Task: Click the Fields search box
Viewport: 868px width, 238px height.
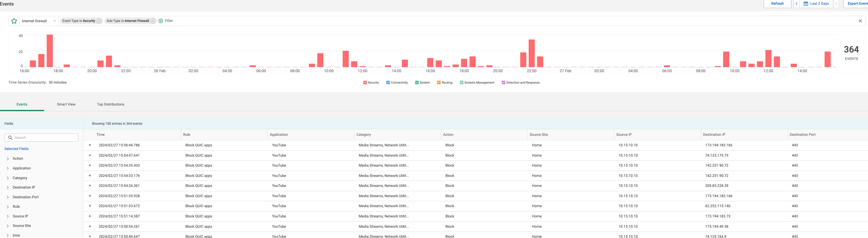Action: tap(41, 137)
